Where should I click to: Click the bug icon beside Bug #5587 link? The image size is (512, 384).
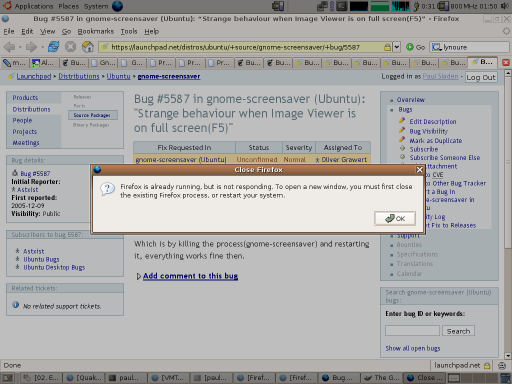coord(15,173)
